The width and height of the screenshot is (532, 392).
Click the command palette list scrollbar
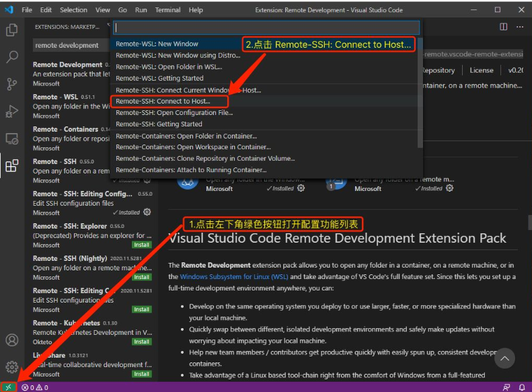point(420,93)
